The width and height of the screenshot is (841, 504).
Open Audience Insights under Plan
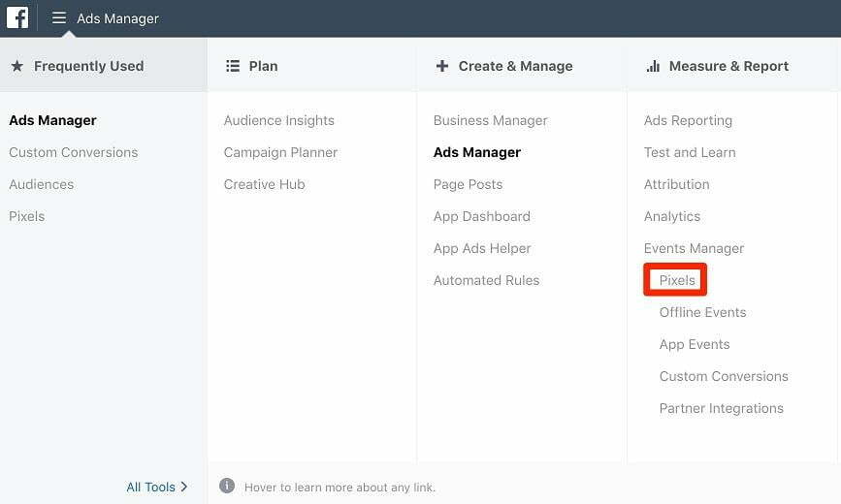(279, 120)
